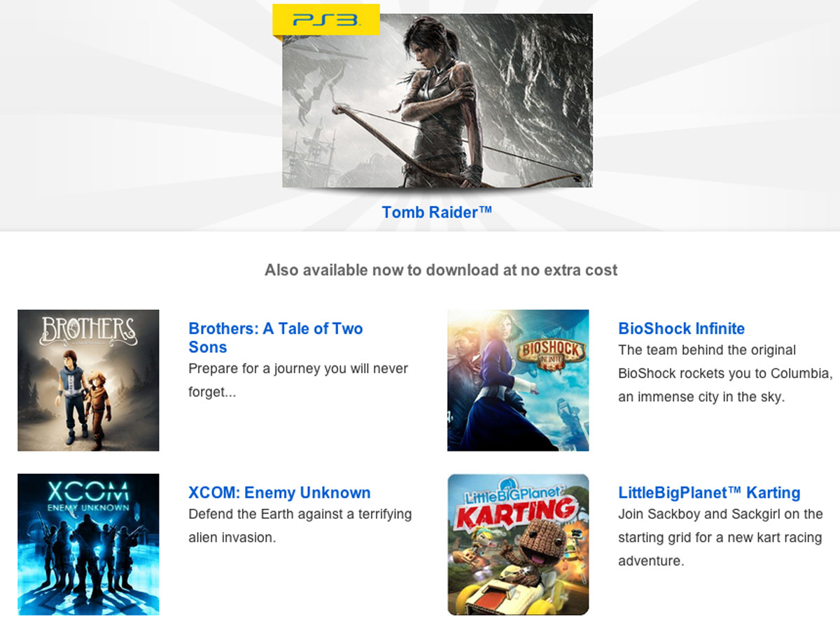Image resolution: width=840 pixels, height=630 pixels.
Task: Click the yellow PS3 platform badge
Action: [x=326, y=20]
